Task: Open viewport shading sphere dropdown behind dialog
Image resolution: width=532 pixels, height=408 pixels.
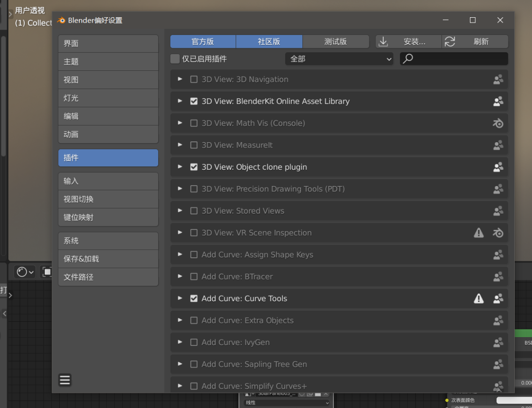Action: pyautogui.click(x=25, y=272)
